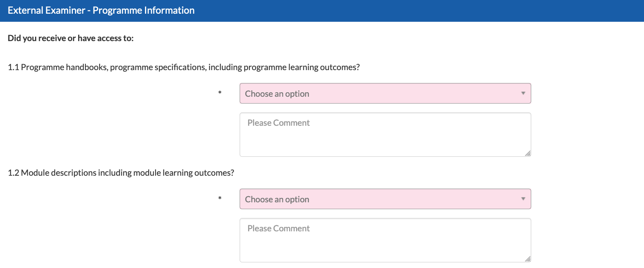Select the 1.1 programme handbooks question text

pyautogui.click(x=184, y=67)
